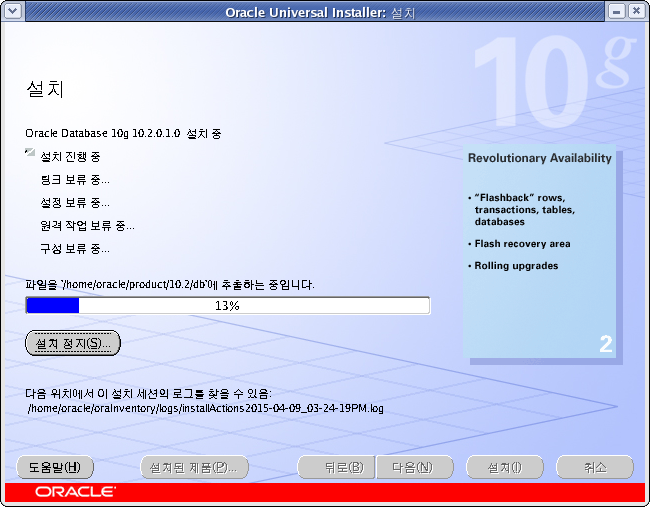Image resolution: width=650 pixels, height=507 pixels.
Task: Minimize the Oracle Universal Installer window
Action: pos(616,11)
